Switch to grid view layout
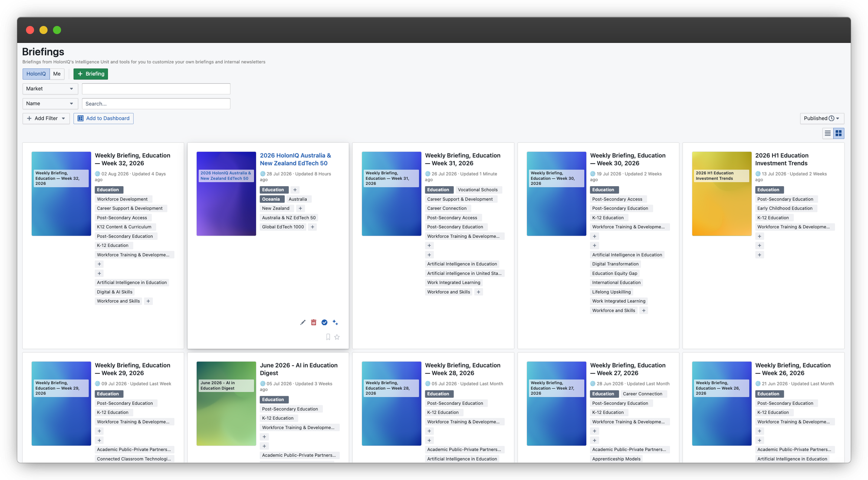This screenshot has width=868, height=480. tap(839, 133)
